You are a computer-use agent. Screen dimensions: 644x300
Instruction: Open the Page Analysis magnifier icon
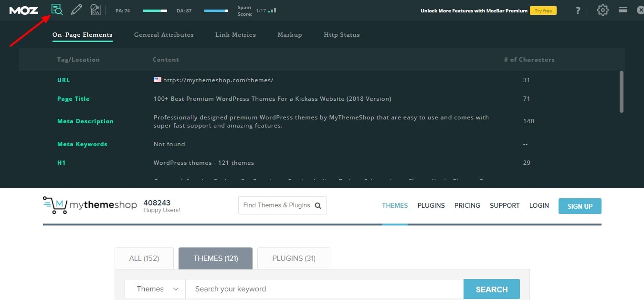click(57, 10)
